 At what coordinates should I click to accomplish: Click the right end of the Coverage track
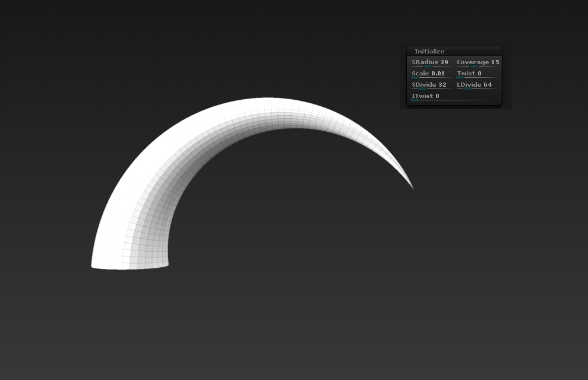click(x=498, y=66)
